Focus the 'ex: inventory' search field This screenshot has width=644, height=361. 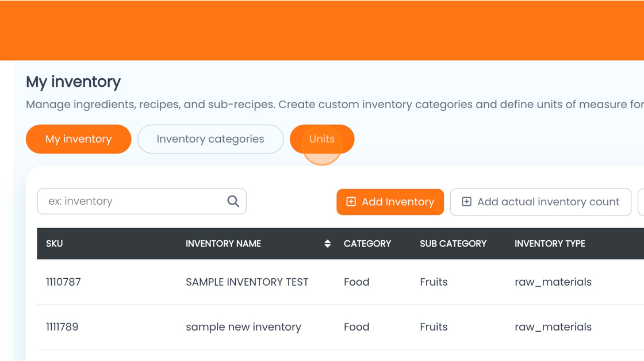pos(141,201)
